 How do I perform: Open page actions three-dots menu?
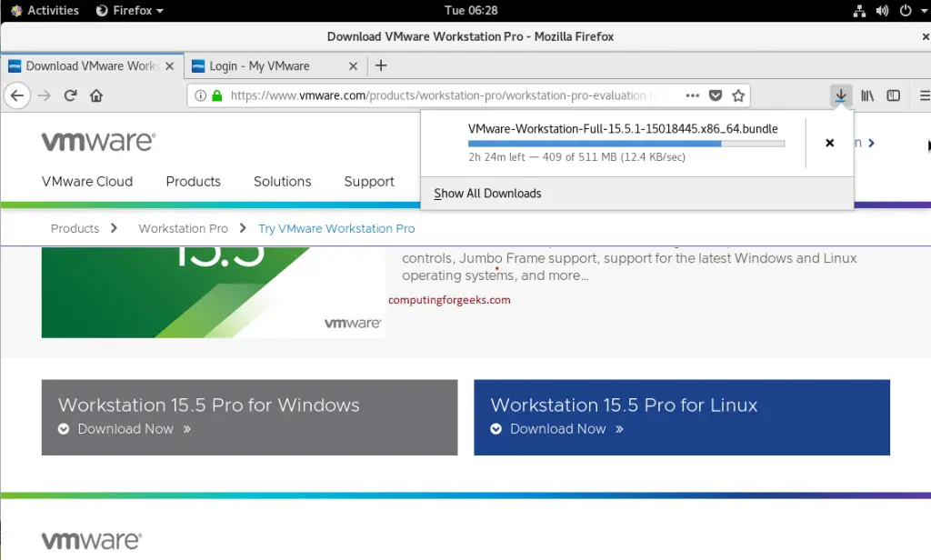(x=692, y=95)
